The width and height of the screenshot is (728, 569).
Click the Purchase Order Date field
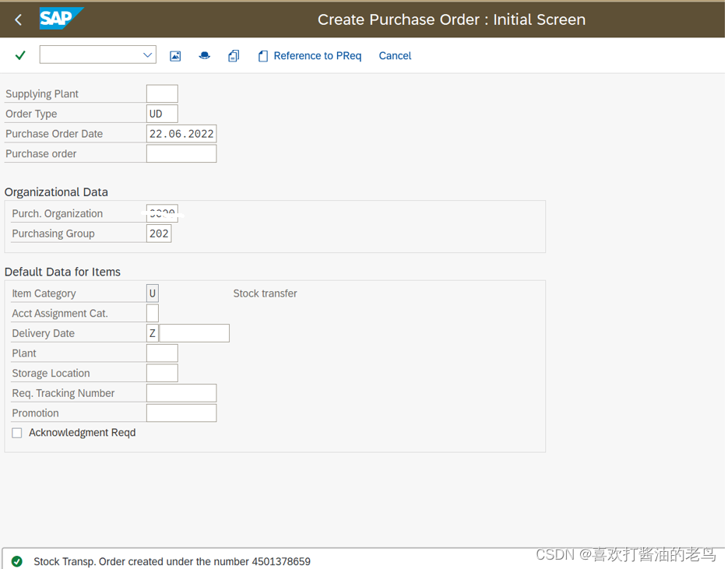click(x=181, y=134)
